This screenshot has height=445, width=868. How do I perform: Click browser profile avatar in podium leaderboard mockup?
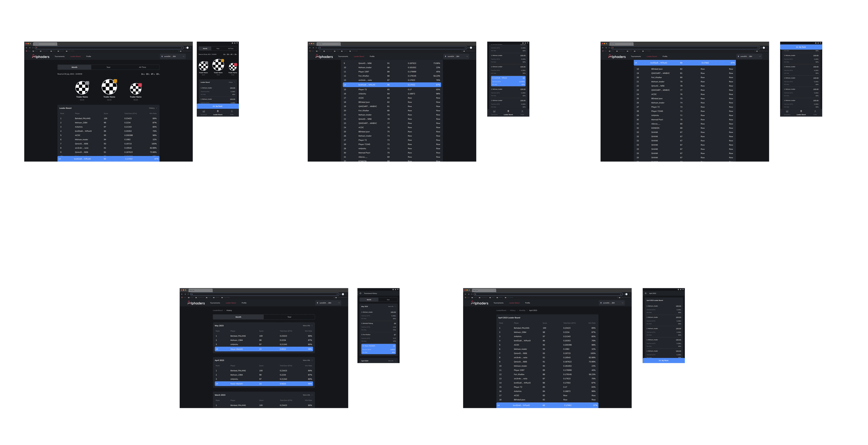[188, 48]
